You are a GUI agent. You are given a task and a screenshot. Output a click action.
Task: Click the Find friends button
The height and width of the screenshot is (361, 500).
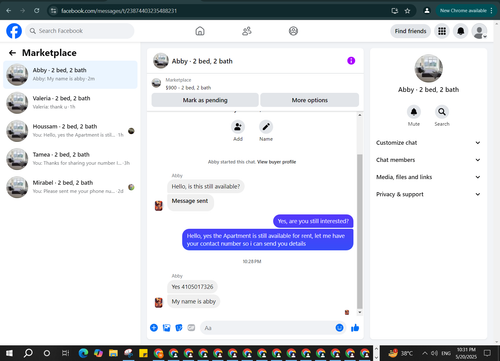[x=411, y=31]
